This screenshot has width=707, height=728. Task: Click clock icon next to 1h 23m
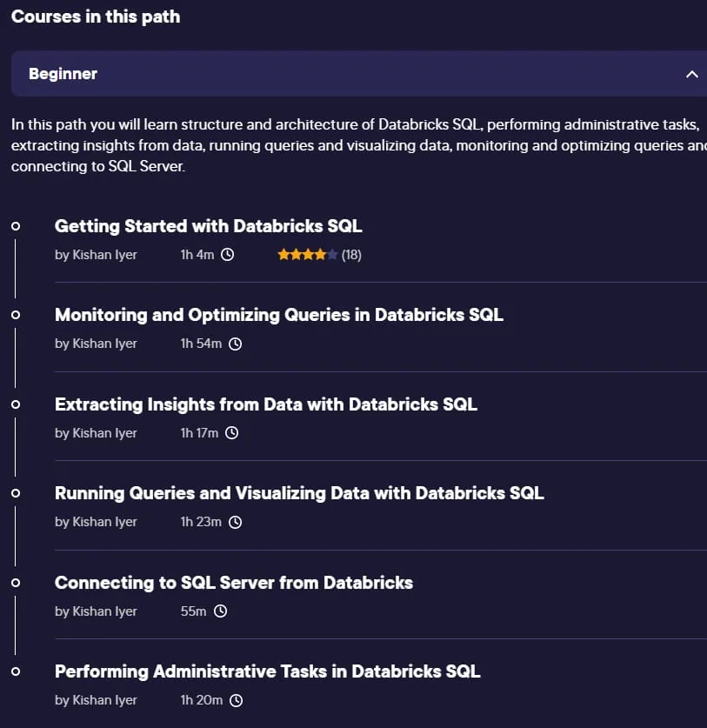(x=236, y=522)
